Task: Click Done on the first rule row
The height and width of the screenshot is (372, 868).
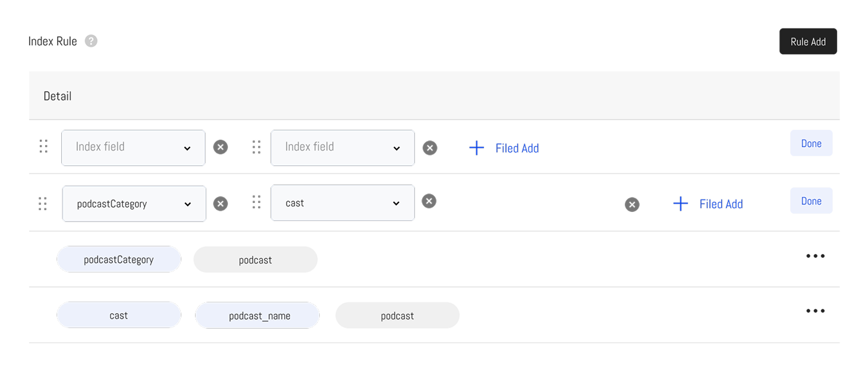Action: pyautogui.click(x=811, y=143)
